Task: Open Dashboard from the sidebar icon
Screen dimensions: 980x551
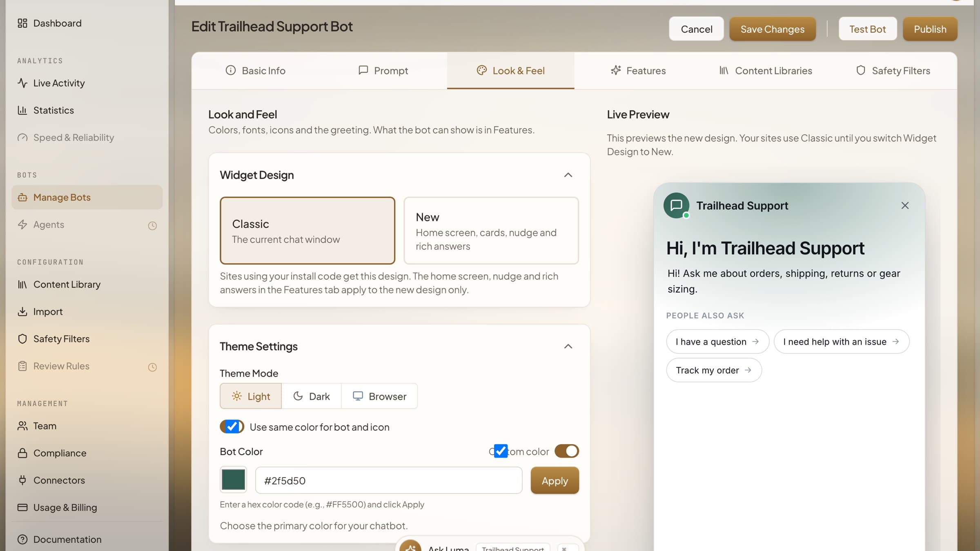Action: coord(22,23)
